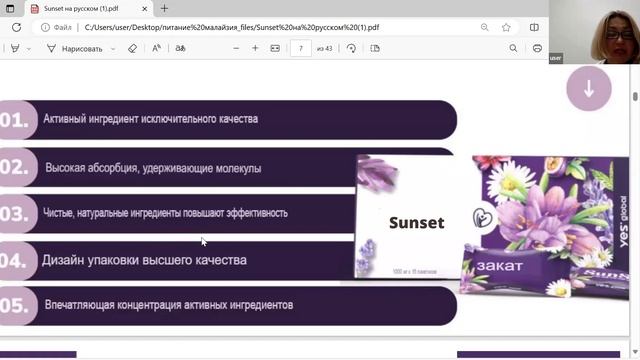Click the 'закат' sachet label

click(x=500, y=266)
